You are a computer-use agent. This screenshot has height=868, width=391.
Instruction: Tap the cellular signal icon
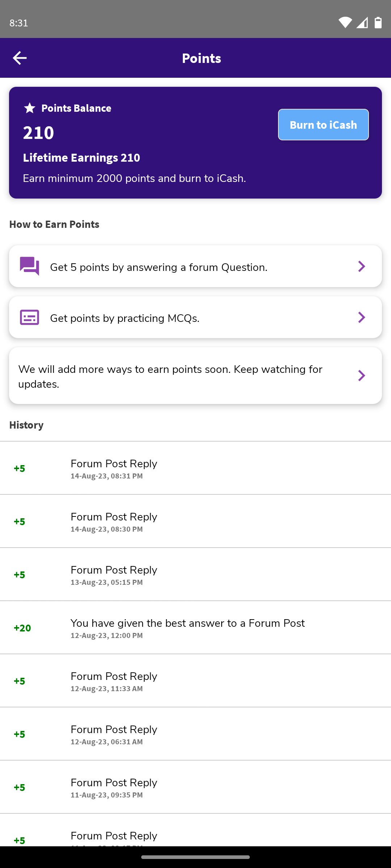pos(362,23)
